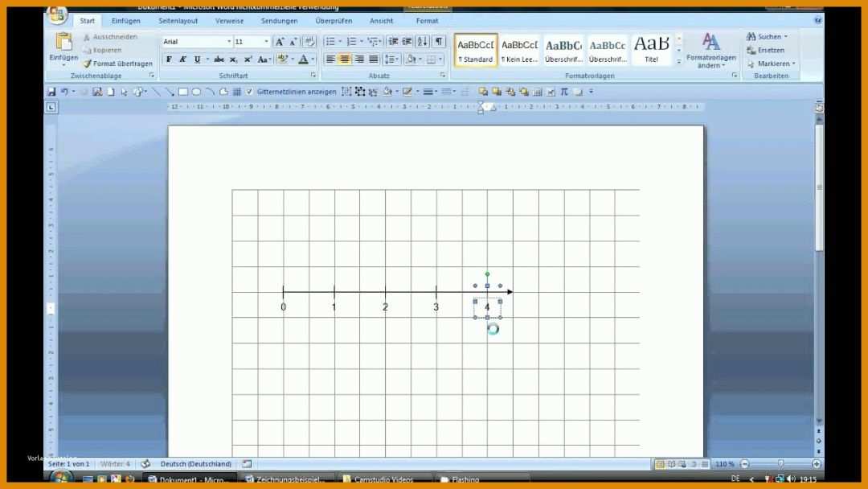This screenshot has width=868, height=489.
Task: Open the font color swatch button
Action: 303,60
